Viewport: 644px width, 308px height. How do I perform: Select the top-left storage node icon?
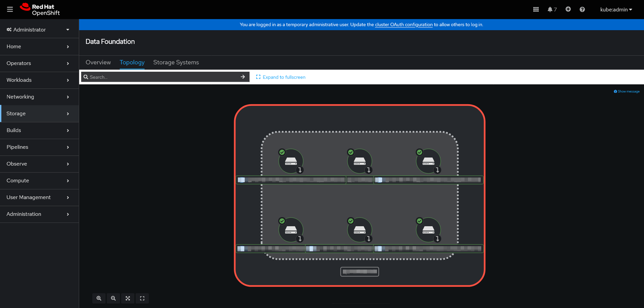tap(291, 161)
